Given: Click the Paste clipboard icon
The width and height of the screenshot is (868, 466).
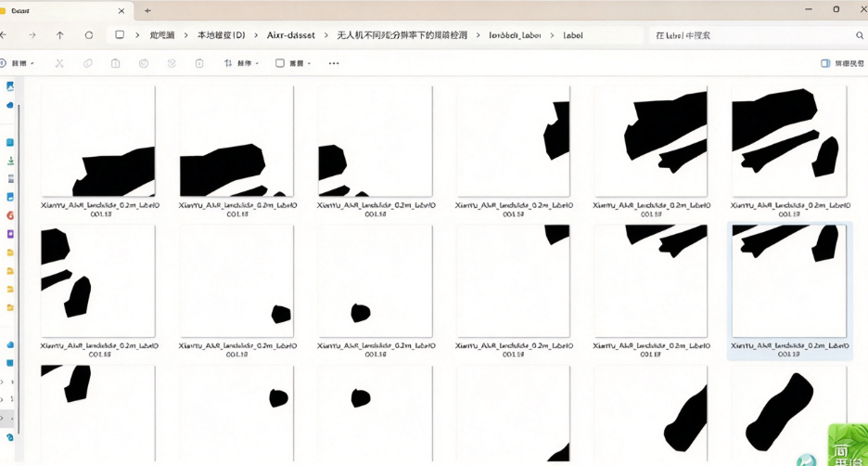Looking at the screenshot, I should click(x=115, y=63).
